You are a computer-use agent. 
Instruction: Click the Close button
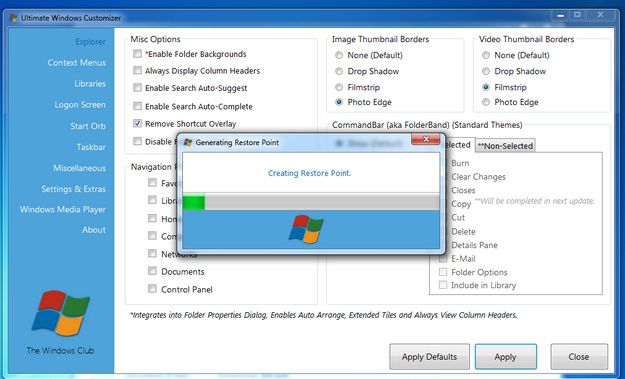click(579, 357)
